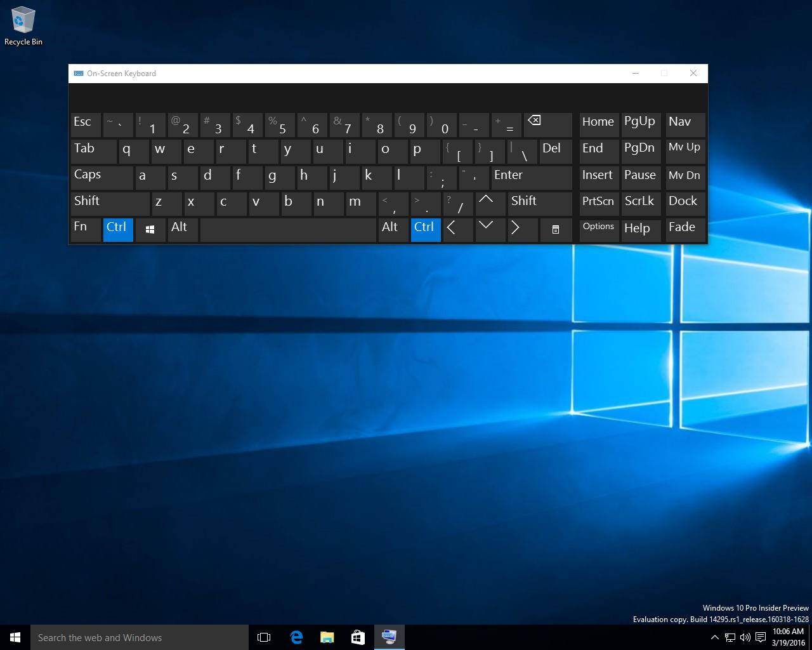
Task: Click the Del key
Action: coord(556,151)
